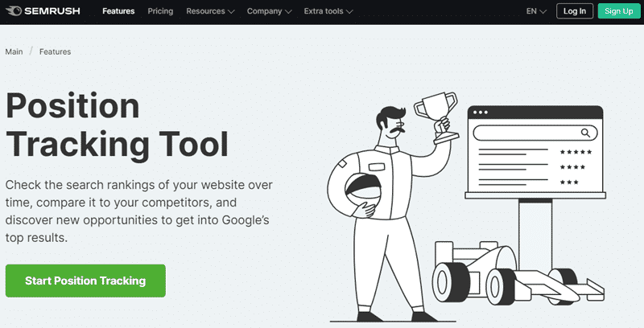The width and height of the screenshot is (644, 328).
Task: Click the Position Tracking Tool heading
Action: pyautogui.click(x=117, y=125)
